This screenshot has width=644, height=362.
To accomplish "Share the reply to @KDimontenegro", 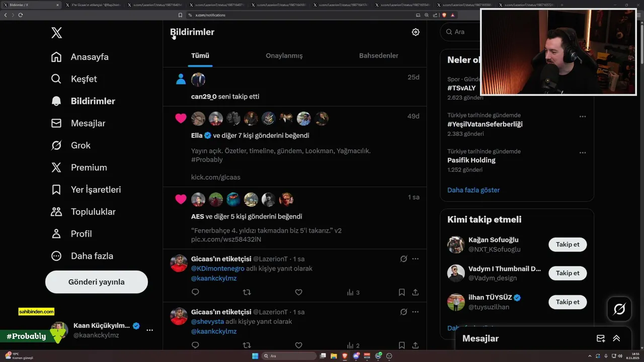I will [x=416, y=292].
